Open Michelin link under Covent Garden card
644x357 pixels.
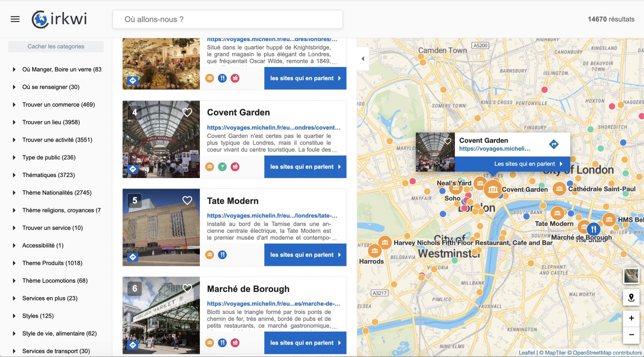pyautogui.click(x=274, y=128)
